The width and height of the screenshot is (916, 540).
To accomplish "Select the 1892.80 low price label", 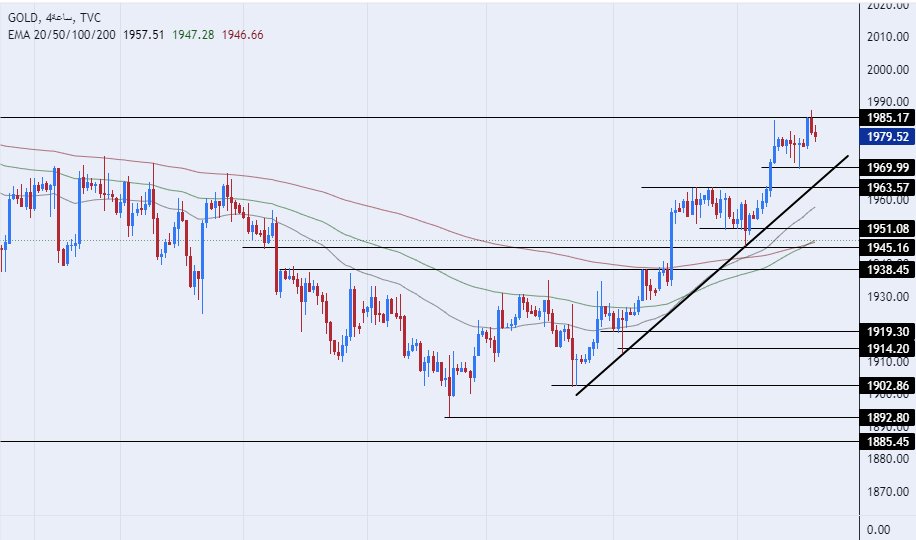I will point(888,417).
